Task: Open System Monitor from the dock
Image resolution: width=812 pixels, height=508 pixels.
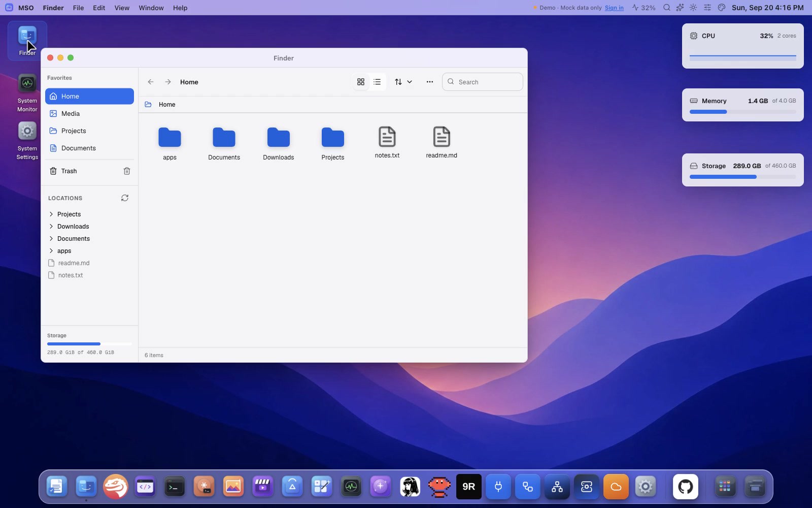Action: tap(351, 487)
